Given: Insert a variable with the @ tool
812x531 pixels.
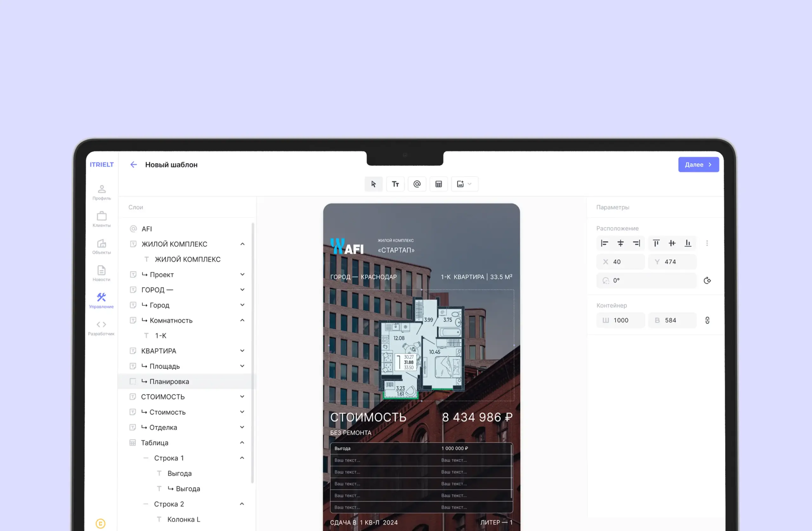Looking at the screenshot, I should 417,184.
